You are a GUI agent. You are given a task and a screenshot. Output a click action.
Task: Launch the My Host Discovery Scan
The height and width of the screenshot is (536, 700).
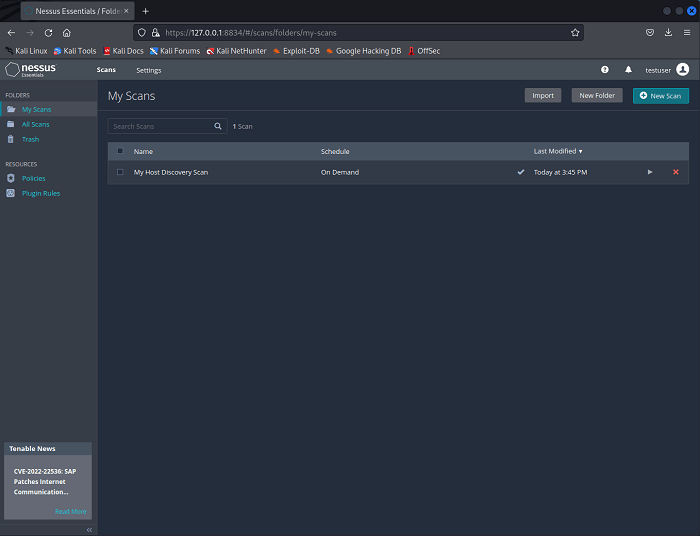point(650,172)
